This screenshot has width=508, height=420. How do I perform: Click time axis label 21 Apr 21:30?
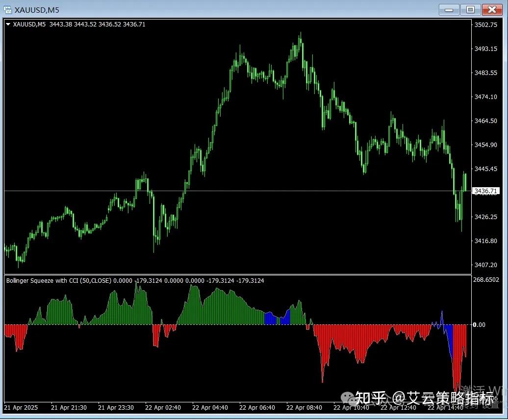click(69, 407)
